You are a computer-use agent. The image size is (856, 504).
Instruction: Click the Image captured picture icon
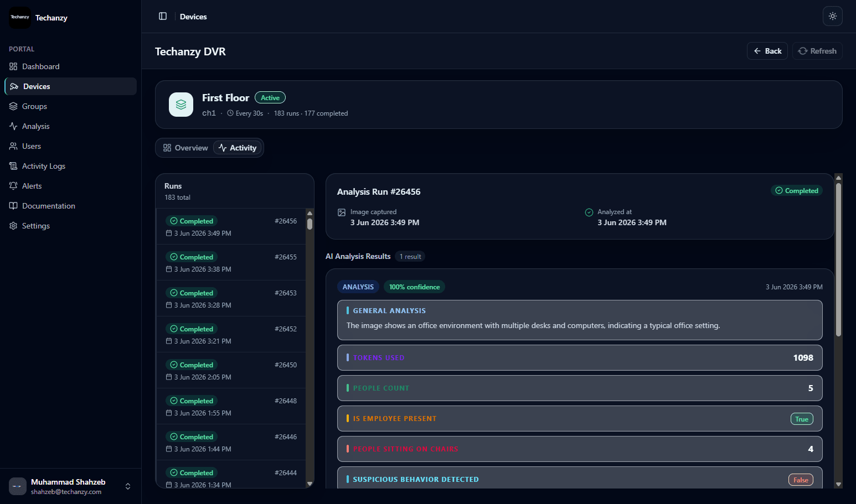click(x=342, y=212)
